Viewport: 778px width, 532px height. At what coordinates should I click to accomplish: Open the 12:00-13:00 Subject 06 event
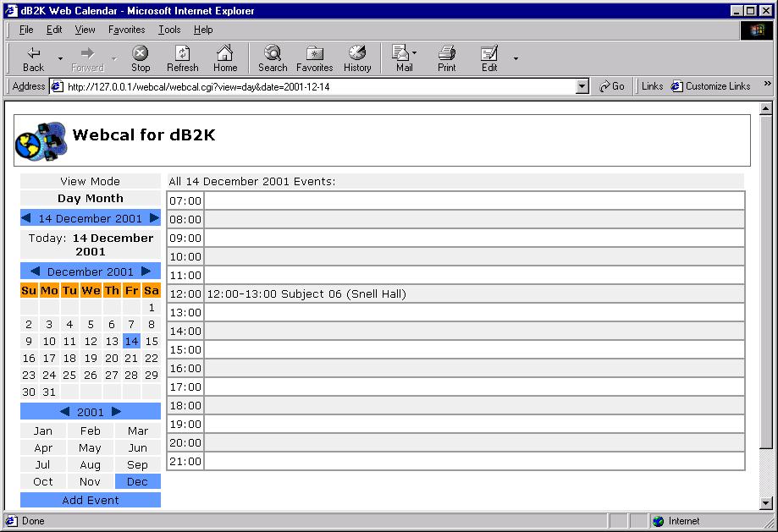coord(306,294)
